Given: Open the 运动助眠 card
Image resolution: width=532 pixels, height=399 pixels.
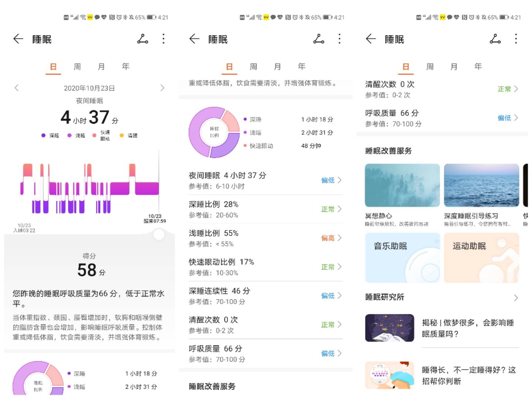Looking at the screenshot, I should coord(481,258).
